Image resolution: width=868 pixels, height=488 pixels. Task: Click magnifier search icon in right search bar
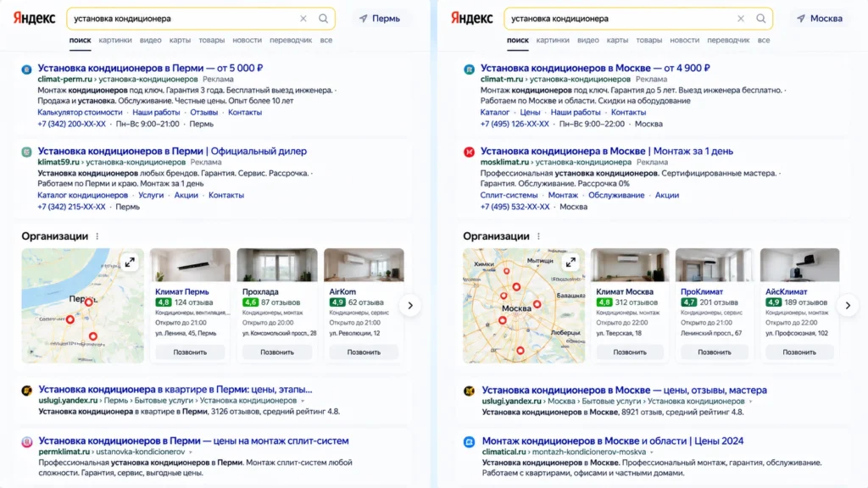pyautogui.click(x=760, y=19)
